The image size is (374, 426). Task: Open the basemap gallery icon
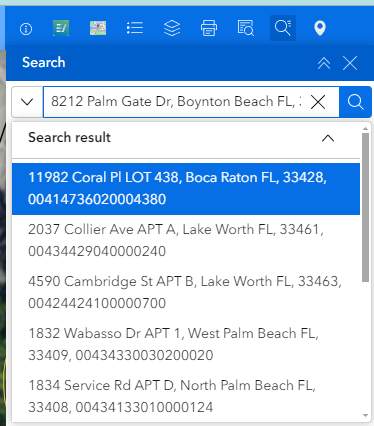click(x=98, y=28)
